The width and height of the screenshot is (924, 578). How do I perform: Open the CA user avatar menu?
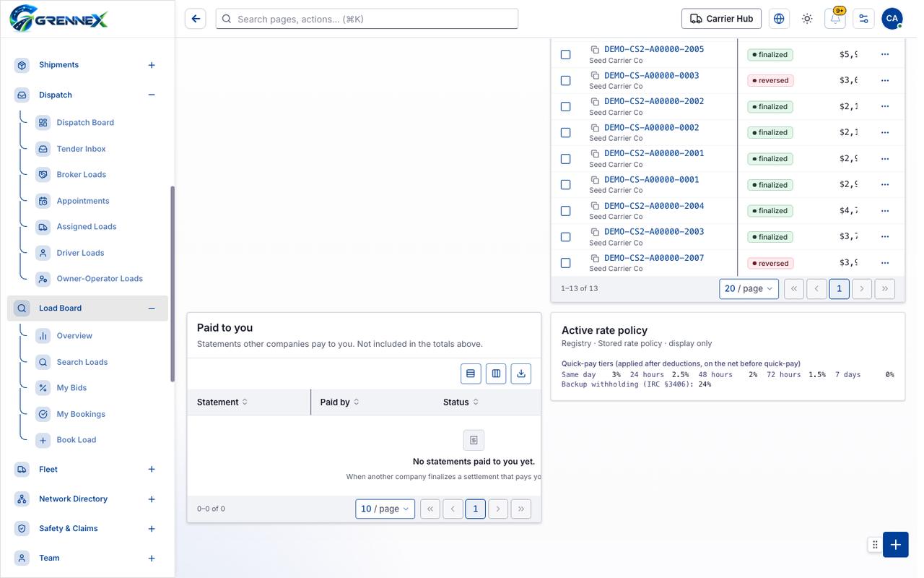[892, 19]
